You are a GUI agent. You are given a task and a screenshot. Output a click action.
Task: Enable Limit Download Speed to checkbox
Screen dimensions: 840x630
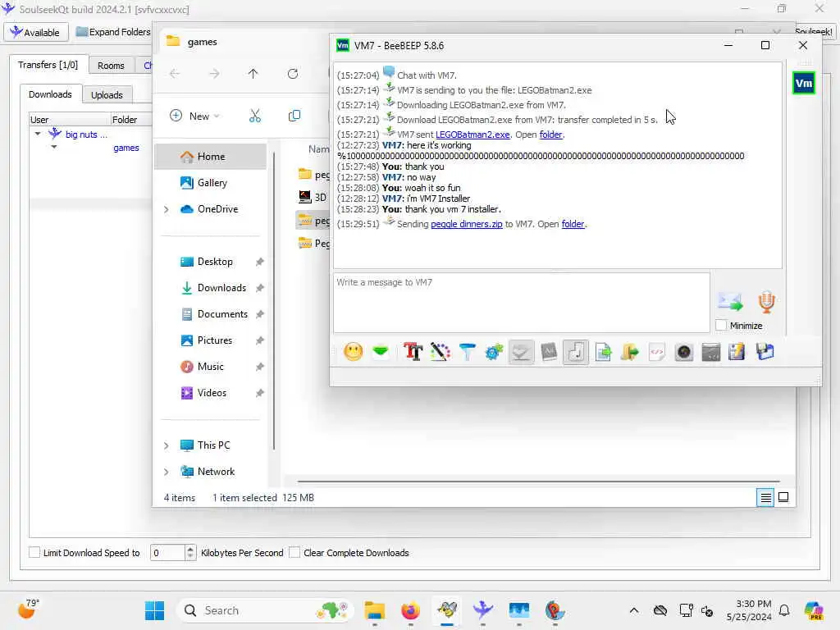tap(34, 552)
